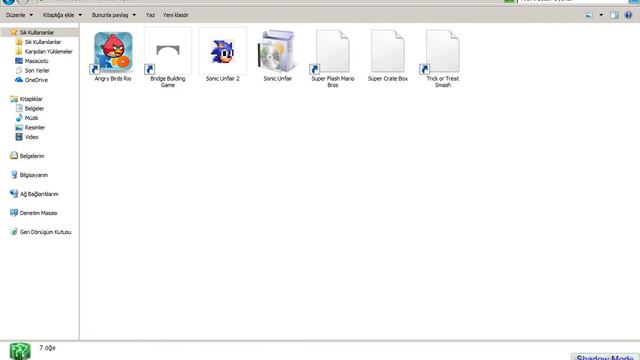Open Müzik library
Viewport: 640px width, 360px height.
27,118
